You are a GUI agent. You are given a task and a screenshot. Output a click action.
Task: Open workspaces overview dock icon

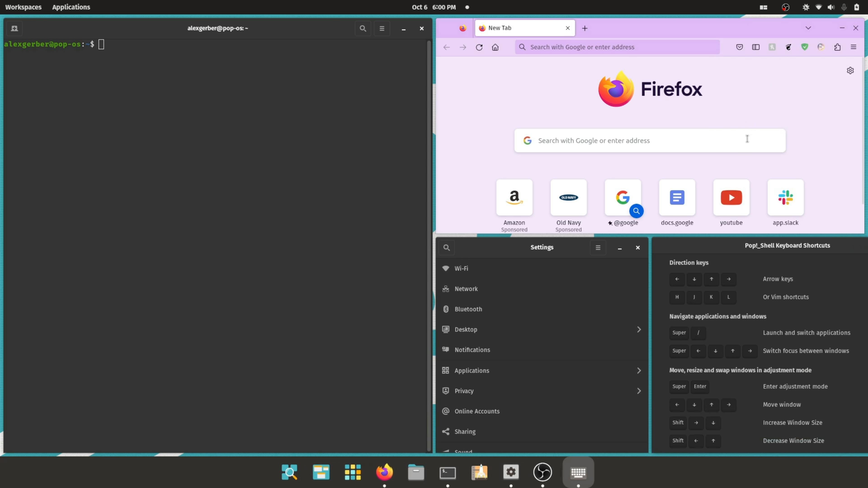321,472
